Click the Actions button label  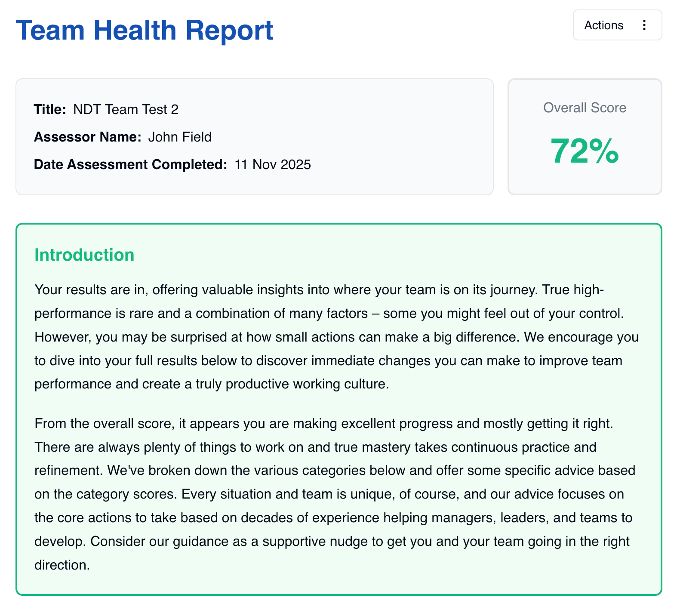pos(603,25)
